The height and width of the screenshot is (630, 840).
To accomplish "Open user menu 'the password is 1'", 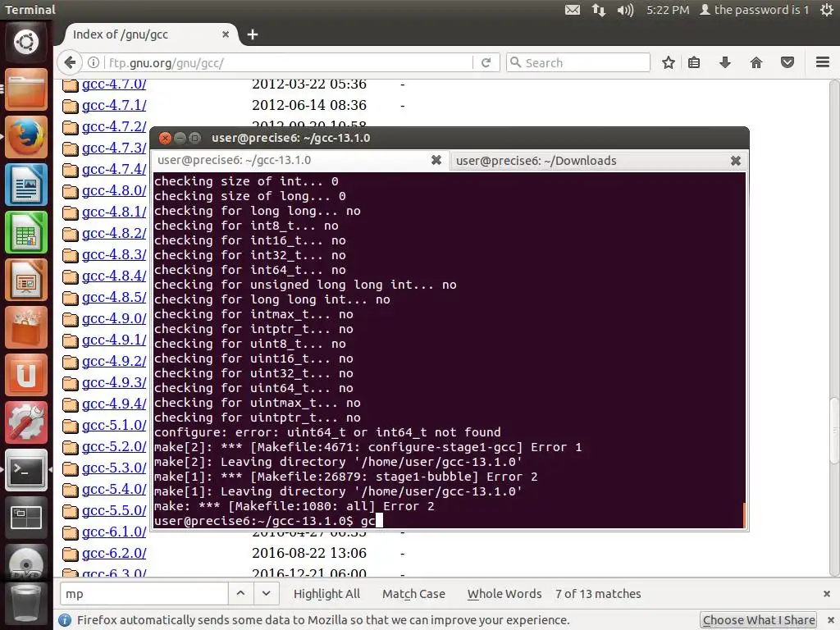I will (755, 10).
